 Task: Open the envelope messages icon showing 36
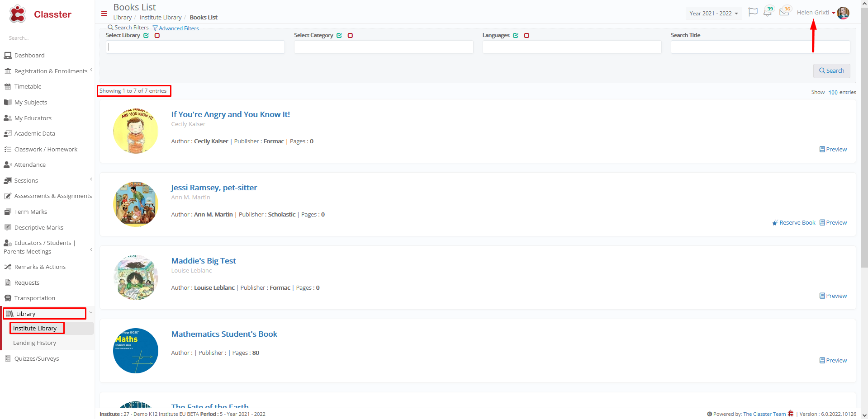pos(784,12)
